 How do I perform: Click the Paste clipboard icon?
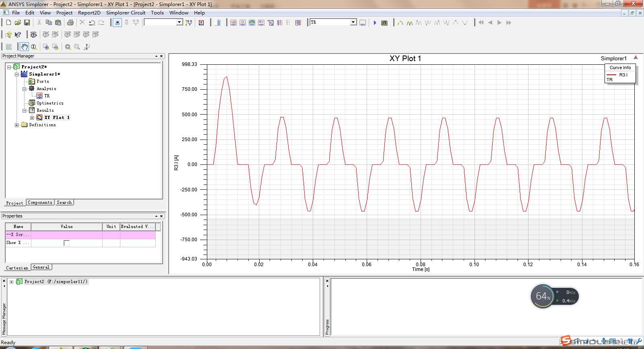coord(58,23)
